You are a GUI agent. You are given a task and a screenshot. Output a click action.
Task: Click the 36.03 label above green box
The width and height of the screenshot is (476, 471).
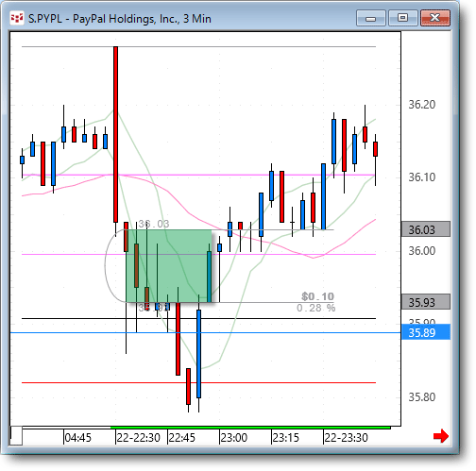click(154, 224)
